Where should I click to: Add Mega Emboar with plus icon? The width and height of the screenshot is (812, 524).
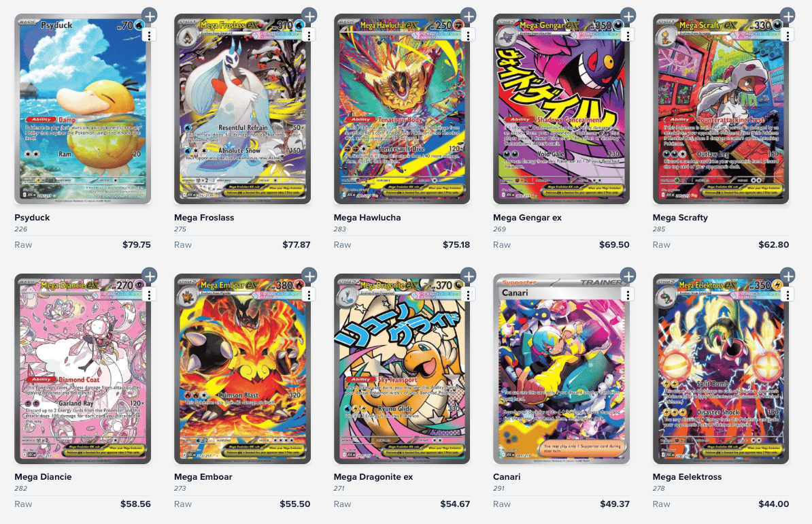309,276
